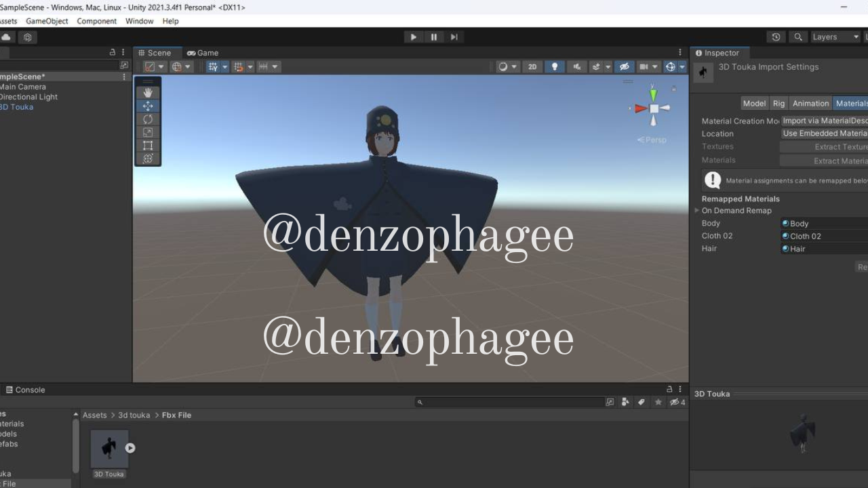Open the Component menu
868x488 pixels.
click(x=97, y=21)
